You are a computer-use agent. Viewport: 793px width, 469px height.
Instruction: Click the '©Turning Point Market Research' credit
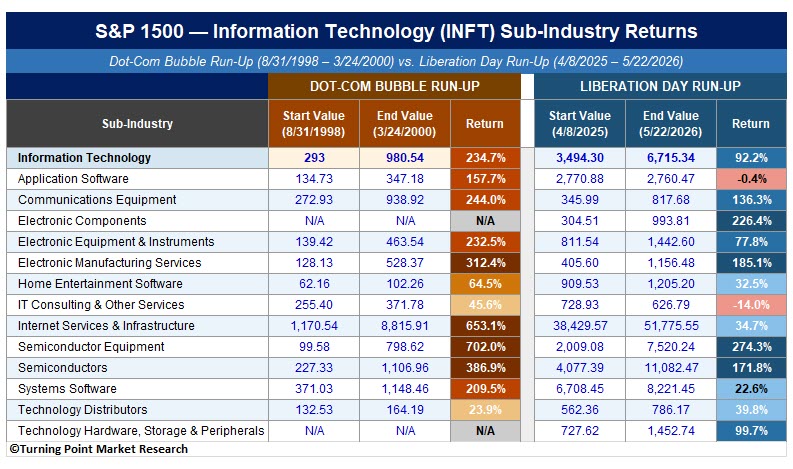click(x=99, y=449)
